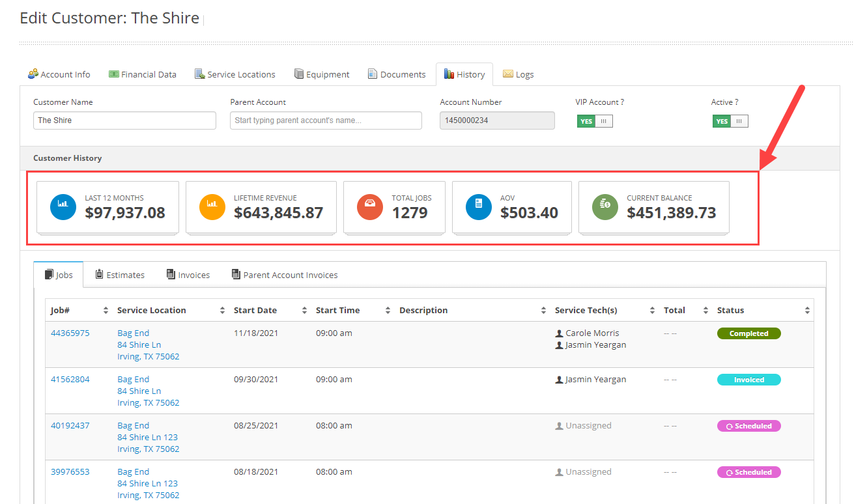Click the 09/30/2021 start date cell
Screen dimensions: 854x504
tap(256, 380)
